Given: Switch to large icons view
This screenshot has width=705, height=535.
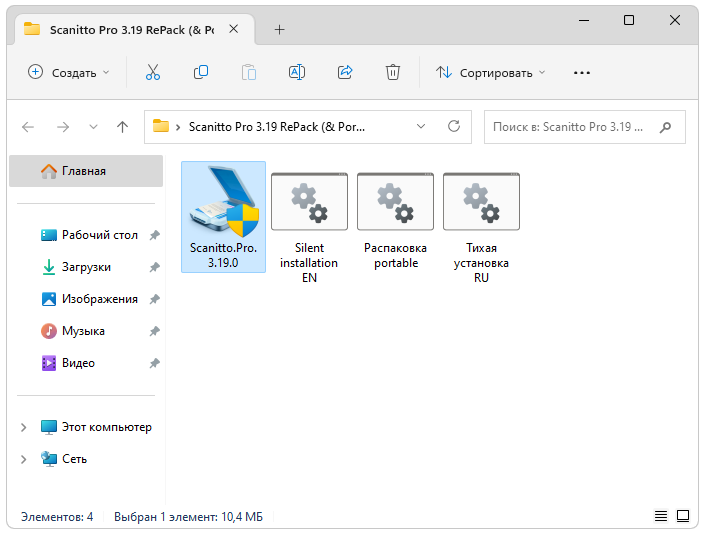Looking at the screenshot, I should pyautogui.click(x=683, y=516).
